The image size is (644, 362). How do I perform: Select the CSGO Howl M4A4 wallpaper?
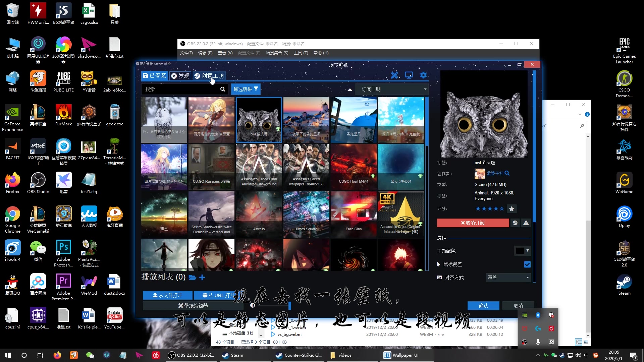click(354, 167)
